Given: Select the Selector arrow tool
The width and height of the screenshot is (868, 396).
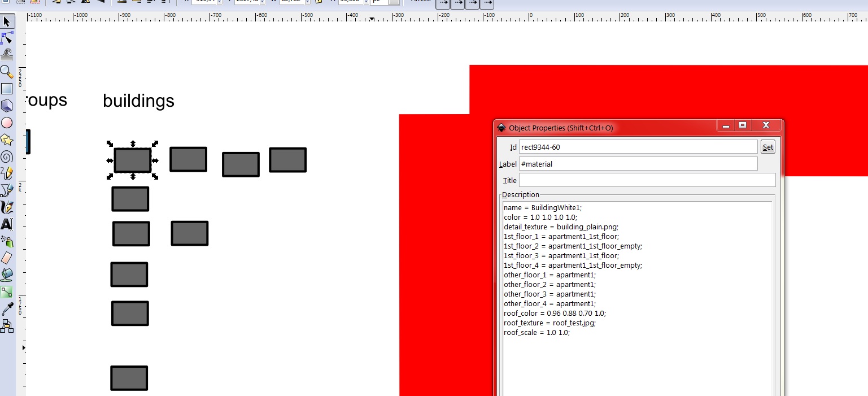Looking at the screenshot, I should click(x=7, y=22).
